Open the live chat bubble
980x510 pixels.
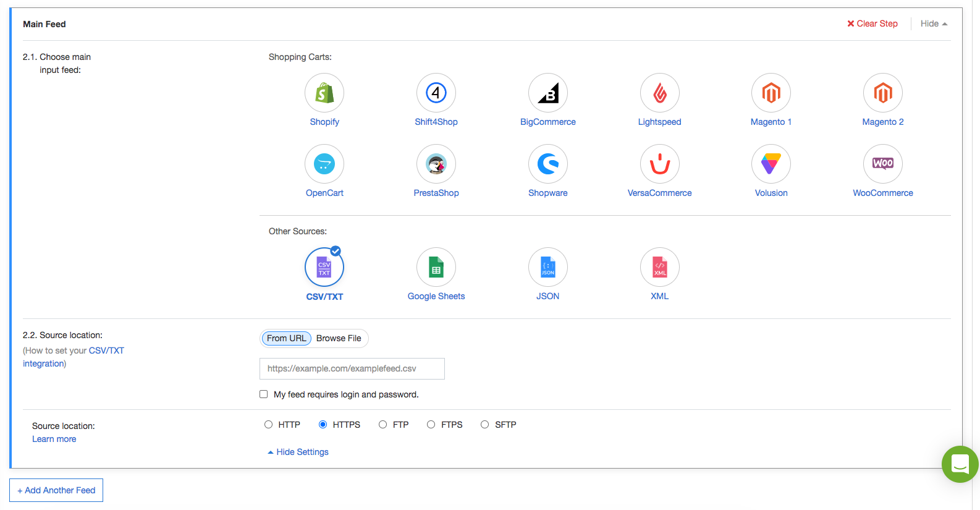click(960, 464)
